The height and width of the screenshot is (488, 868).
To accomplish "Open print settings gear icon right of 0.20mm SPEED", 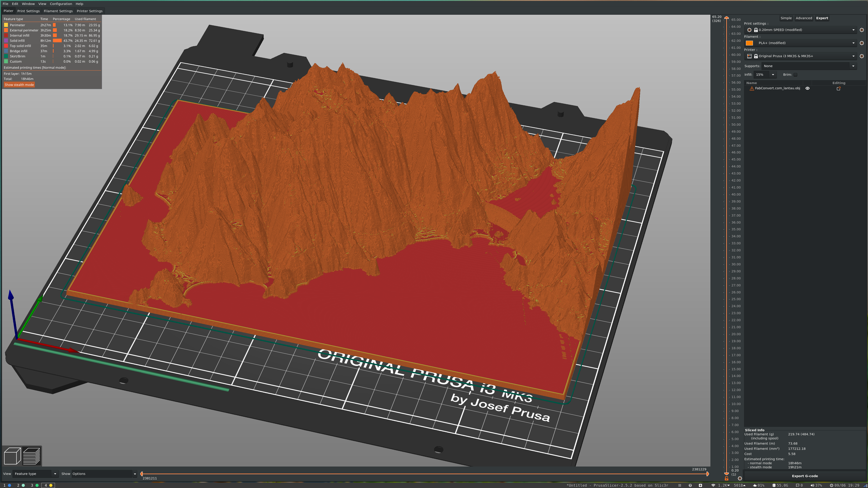I will pyautogui.click(x=862, y=30).
